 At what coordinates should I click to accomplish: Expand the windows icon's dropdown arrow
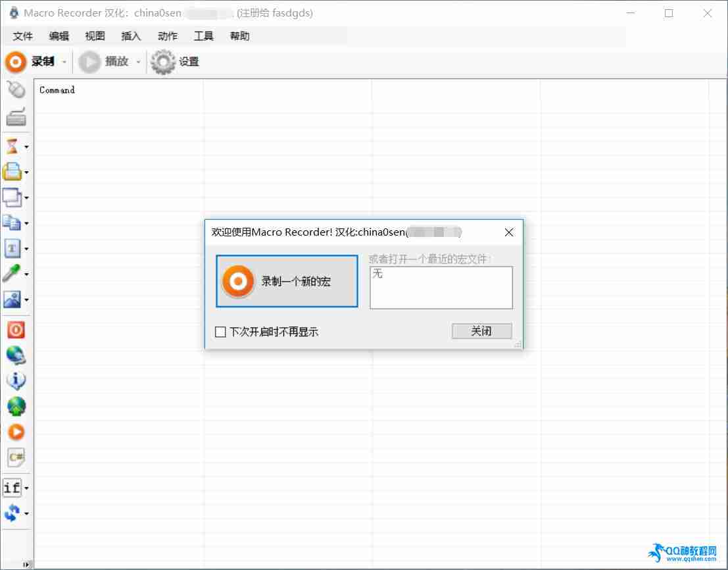click(26, 198)
